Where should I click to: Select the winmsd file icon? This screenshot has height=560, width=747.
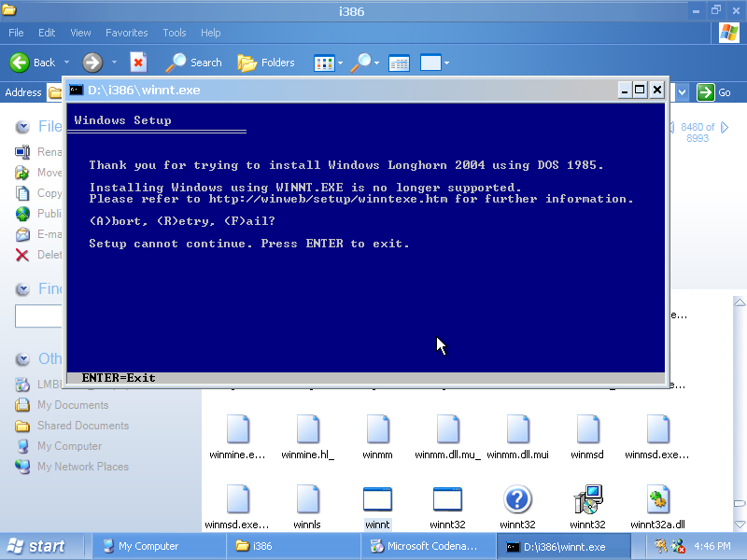588,429
